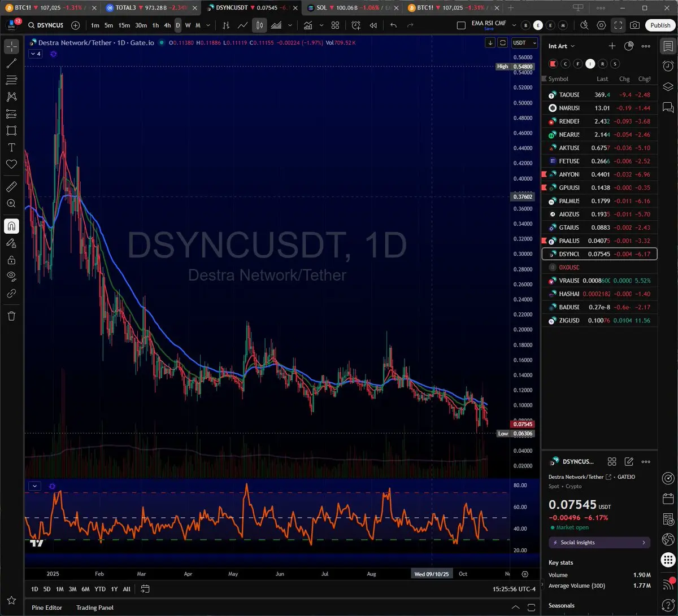Lock all drawing tools

pos(11,260)
